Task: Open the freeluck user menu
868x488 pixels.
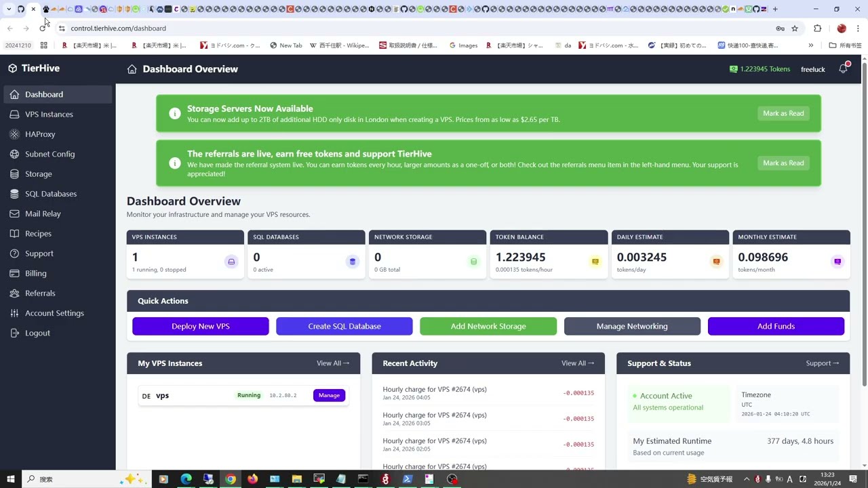Action: click(x=812, y=69)
